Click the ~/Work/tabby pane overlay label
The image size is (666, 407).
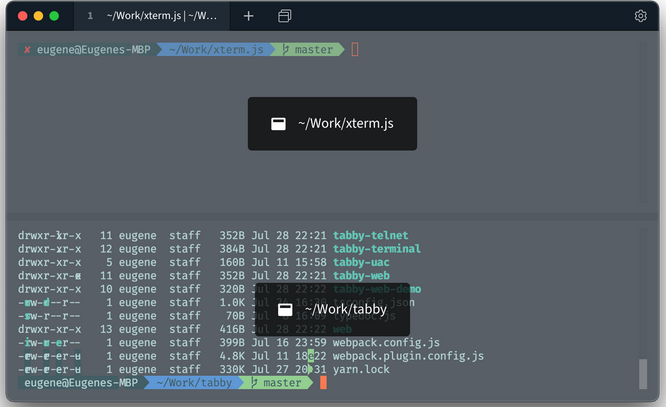[332, 310]
